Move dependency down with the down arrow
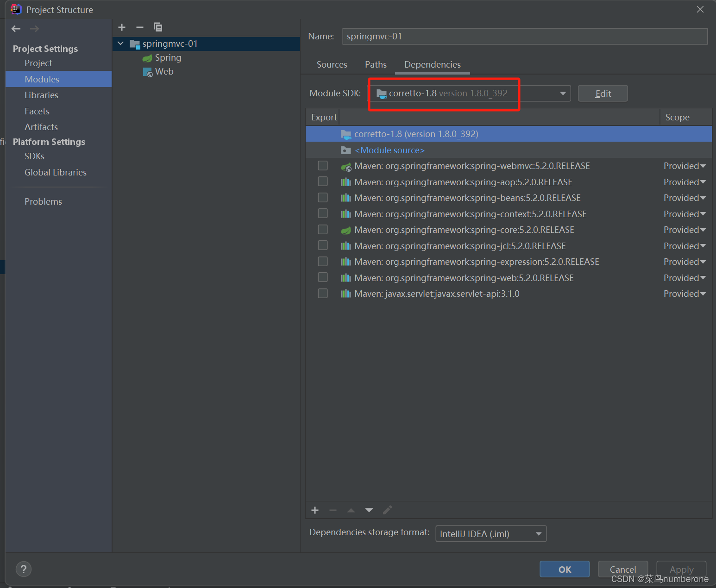The height and width of the screenshot is (588, 716). (x=369, y=510)
